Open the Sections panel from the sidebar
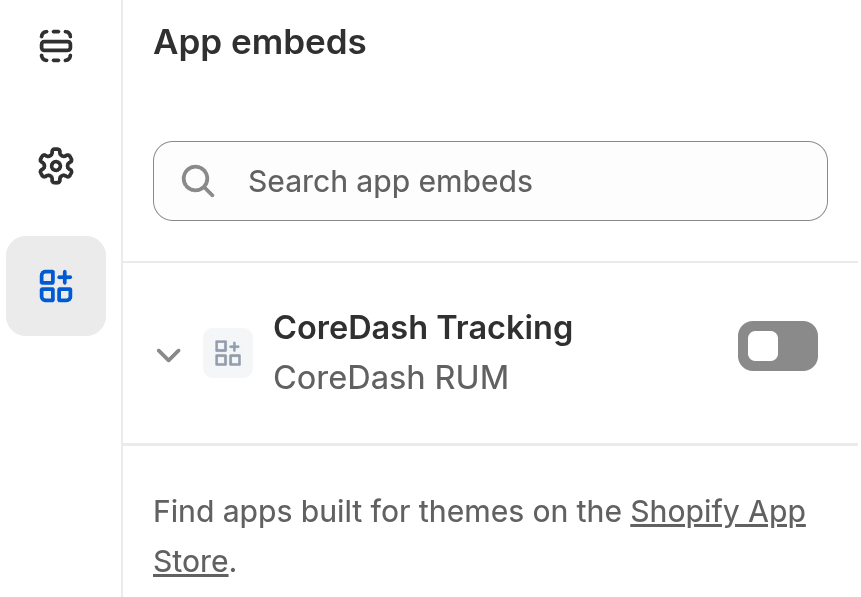This screenshot has width=861, height=597. pos(56,46)
